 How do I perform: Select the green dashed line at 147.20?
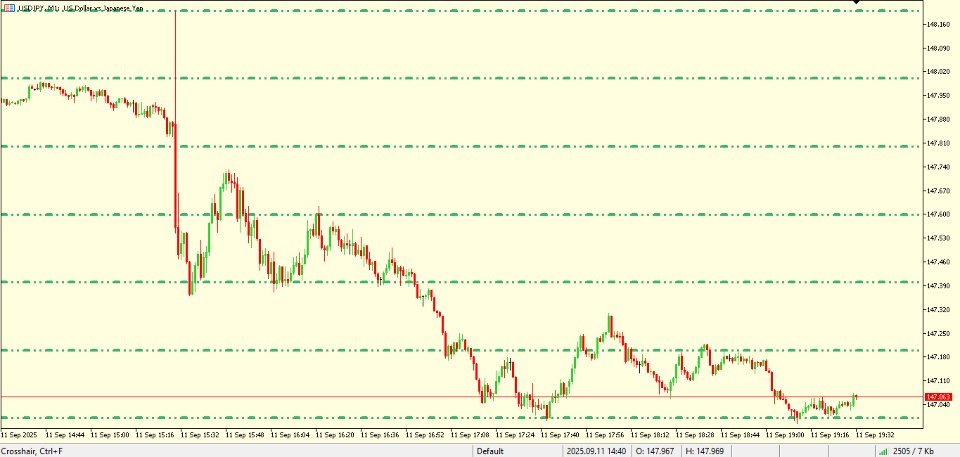click(x=460, y=350)
